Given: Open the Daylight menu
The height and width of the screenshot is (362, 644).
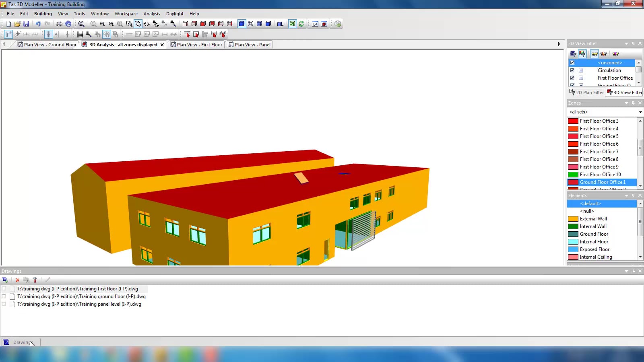Looking at the screenshot, I should click(x=175, y=13).
